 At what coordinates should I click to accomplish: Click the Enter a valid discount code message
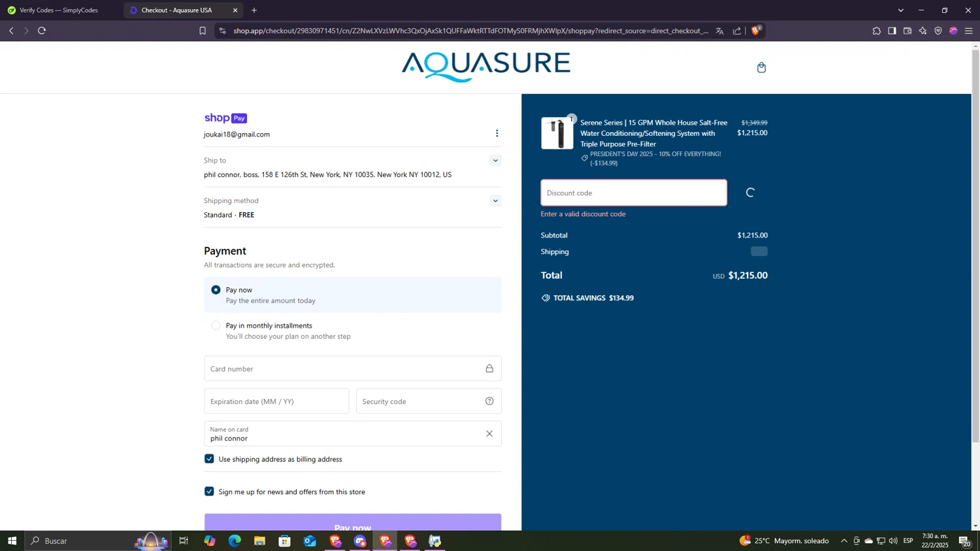click(583, 214)
